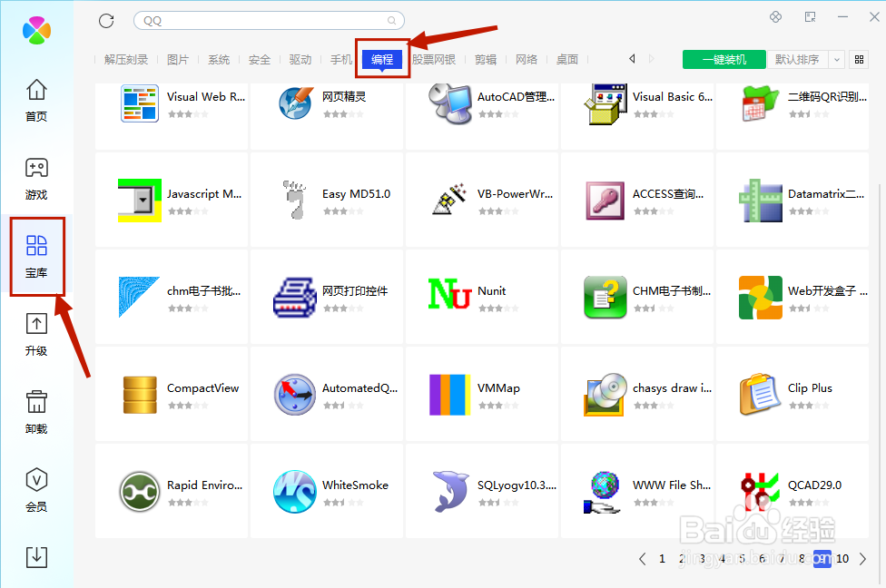Open the CompactView database icon
This screenshot has width=886, height=588.
(140, 395)
